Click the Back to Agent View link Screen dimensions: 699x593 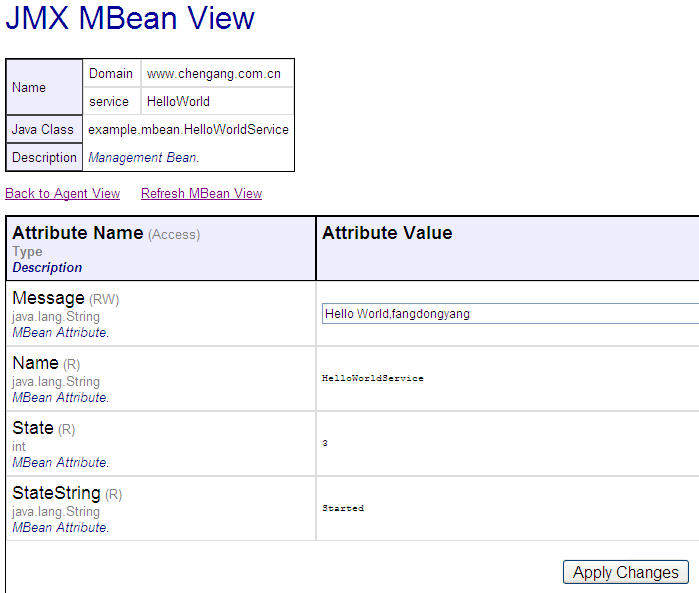point(62,194)
